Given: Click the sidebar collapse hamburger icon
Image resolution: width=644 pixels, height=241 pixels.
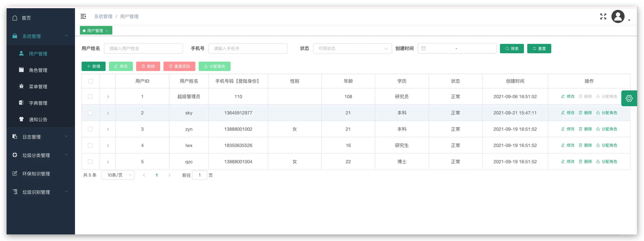Looking at the screenshot, I should click(x=83, y=17).
